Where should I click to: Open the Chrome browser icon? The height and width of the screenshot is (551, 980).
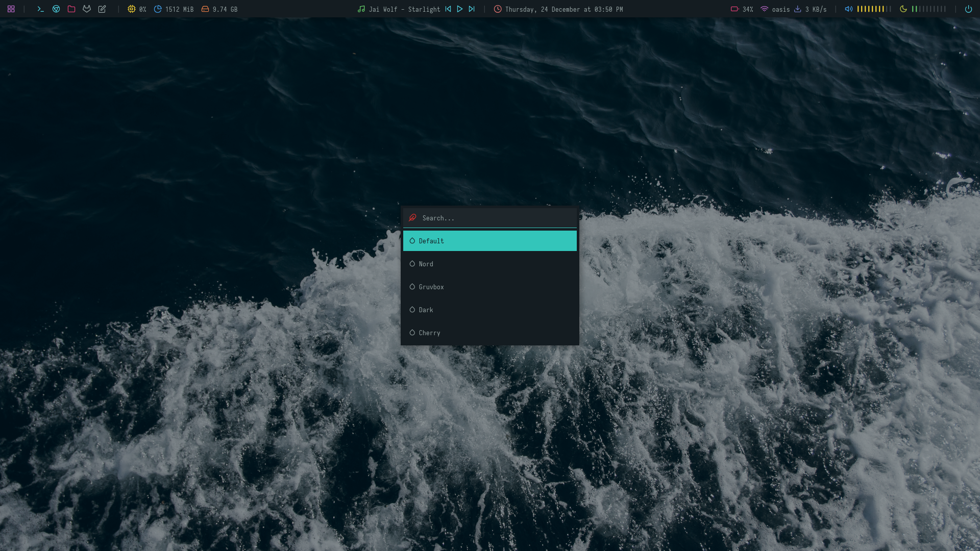pyautogui.click(x=56, y=9)
